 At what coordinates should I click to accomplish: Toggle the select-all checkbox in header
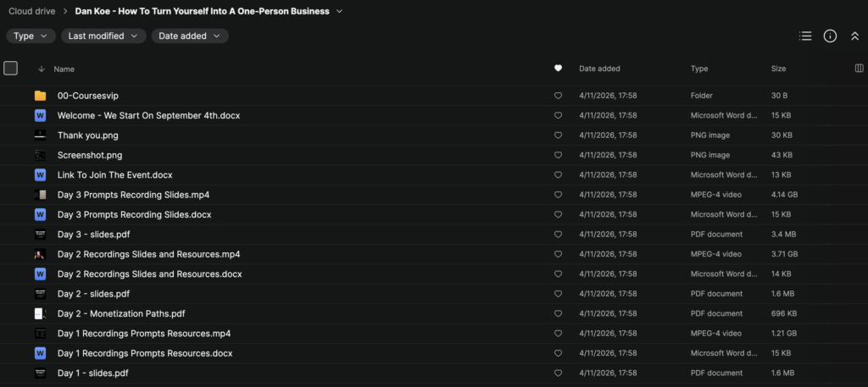(x=11, y=69)
